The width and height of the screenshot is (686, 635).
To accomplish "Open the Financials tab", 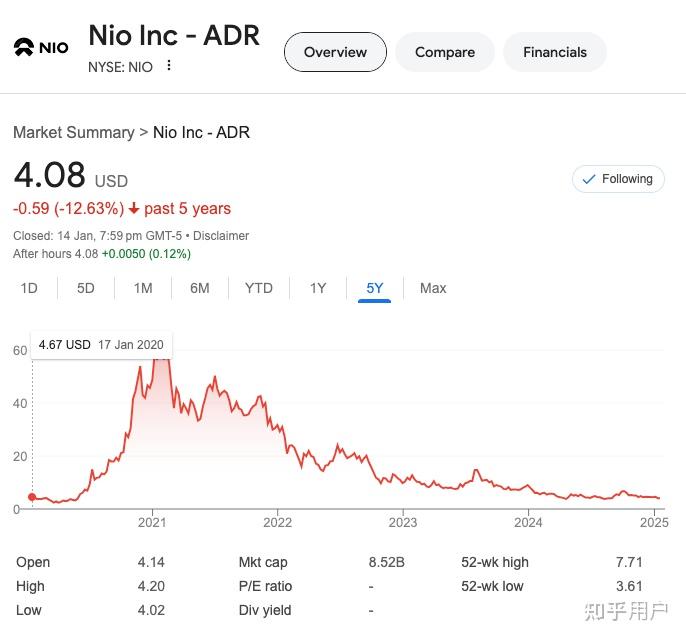I will [x=554, y=52].
